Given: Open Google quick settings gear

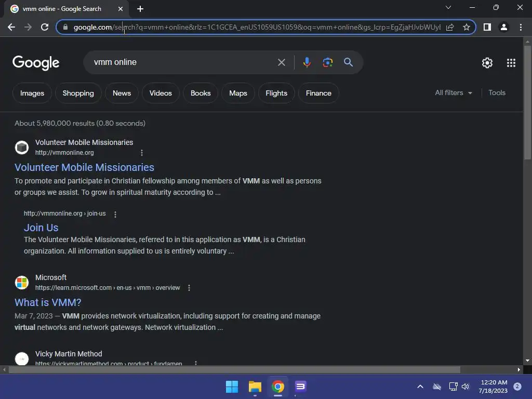Looking at the screenshot, I should click(x=487, y=63).
